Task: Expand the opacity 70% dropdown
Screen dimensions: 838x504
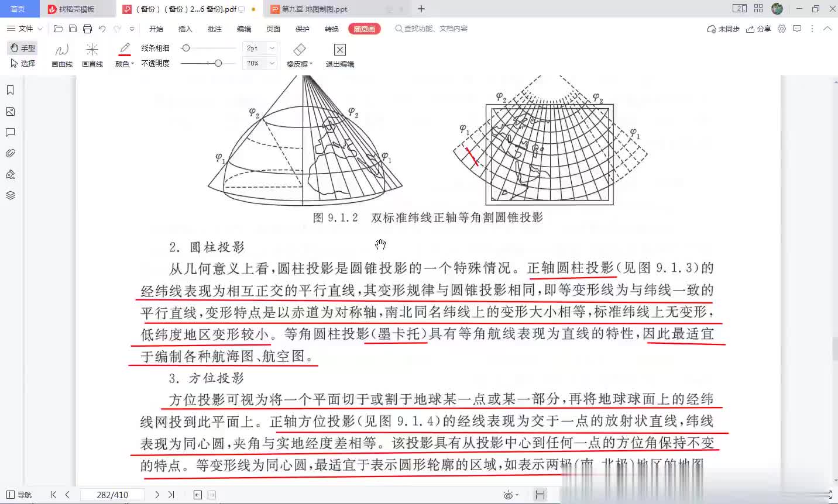Action: pyautogui.click(x=272, y=63)
